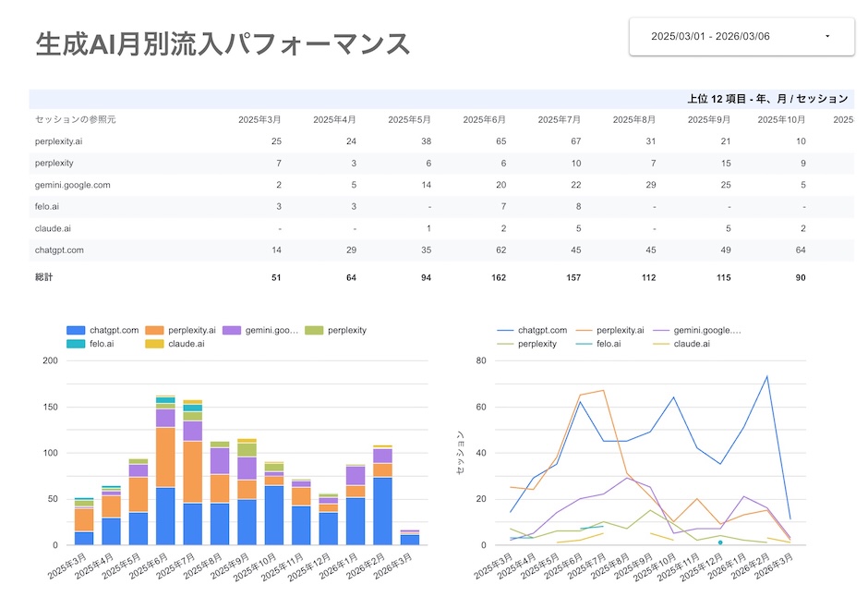Click the 総計 total row label
868x597 pixels.
coord(43,277)
